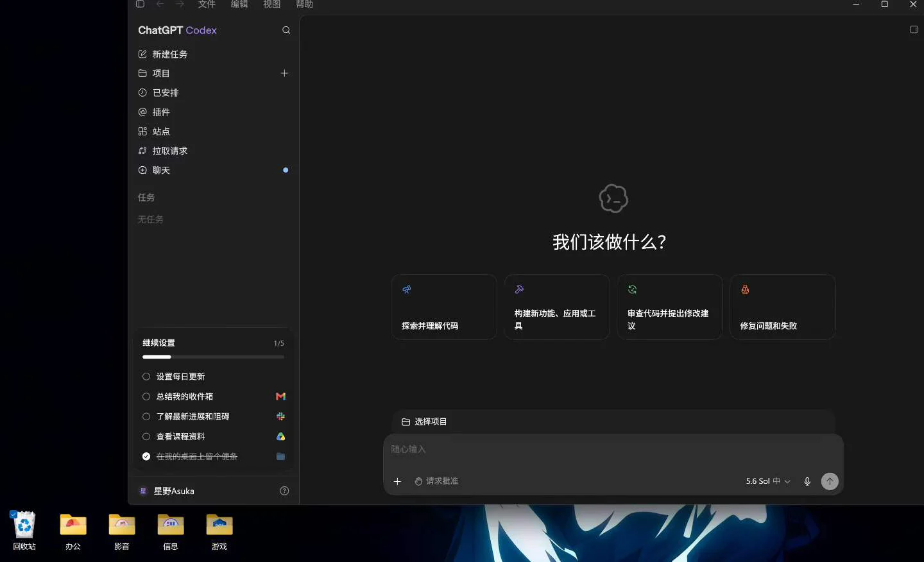924x562 pixels.
Task: Click the 1/5 setup progress count
Action: pos(279,343)
